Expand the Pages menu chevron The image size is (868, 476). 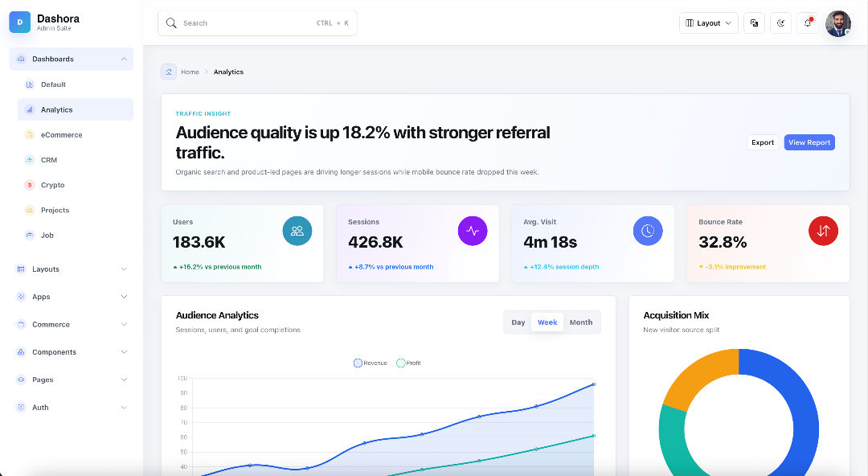click(x=124, y=380)
